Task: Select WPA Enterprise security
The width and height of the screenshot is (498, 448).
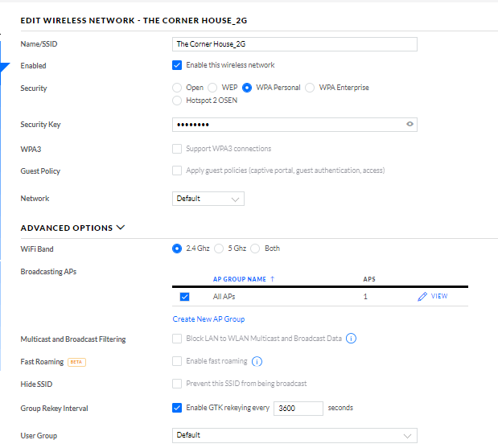Action: 310,88
